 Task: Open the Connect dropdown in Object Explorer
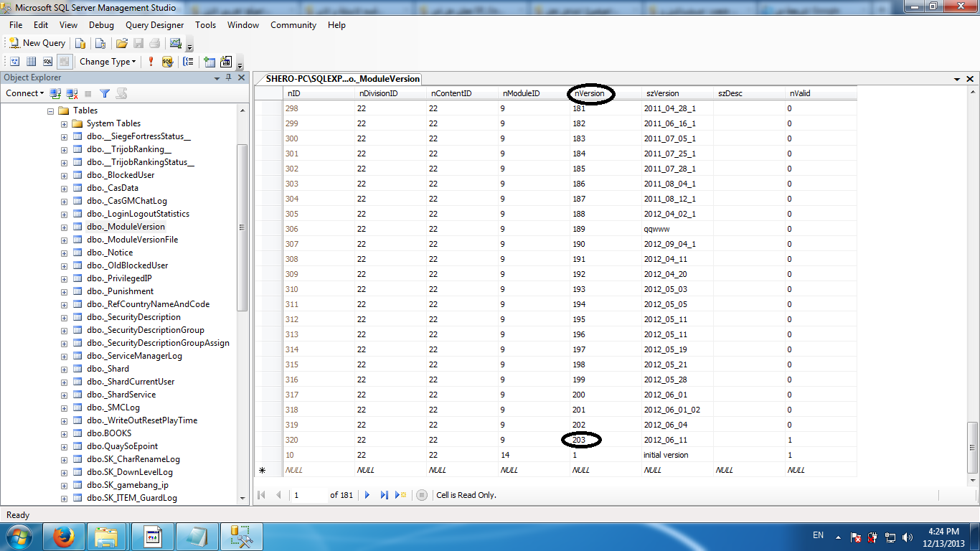click(25, 93)
